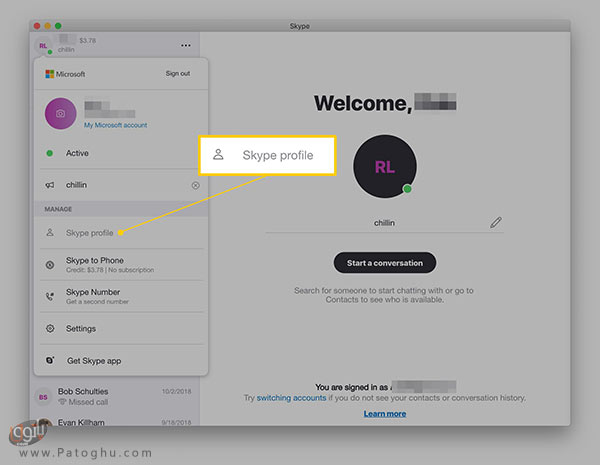
Task: Edit mood message with pencil icon
Action: point(496,222)
